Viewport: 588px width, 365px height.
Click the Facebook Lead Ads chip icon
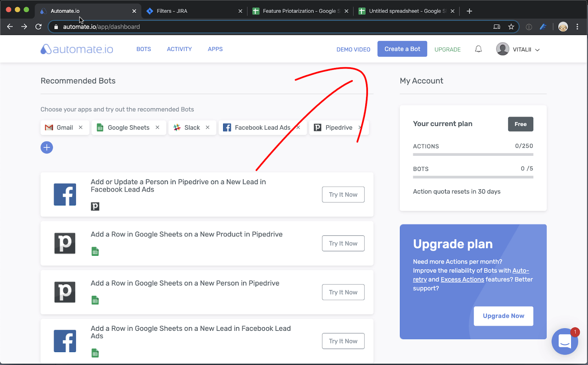(227, 128)
